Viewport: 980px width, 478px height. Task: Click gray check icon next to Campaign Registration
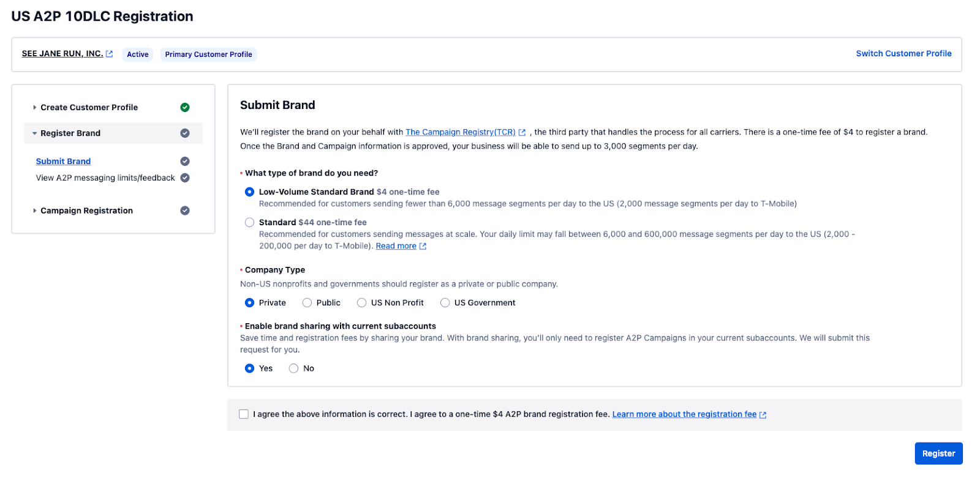tap(185, 211)
